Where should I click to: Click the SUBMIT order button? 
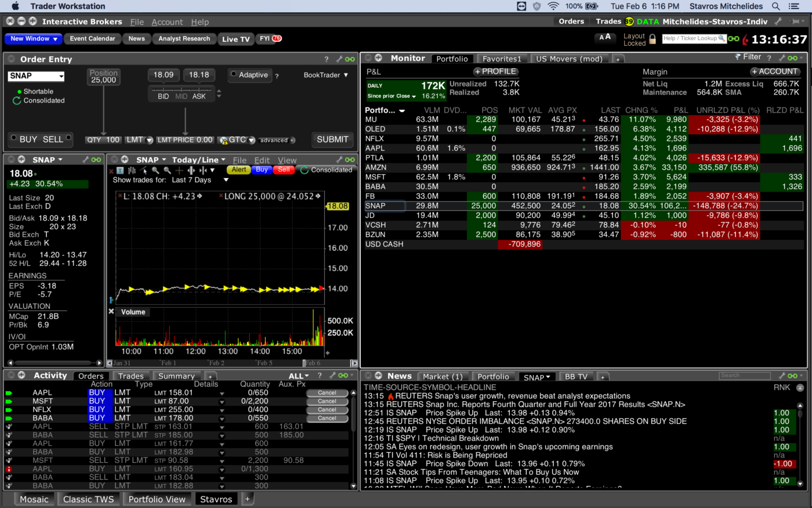(x=332, y=139)
